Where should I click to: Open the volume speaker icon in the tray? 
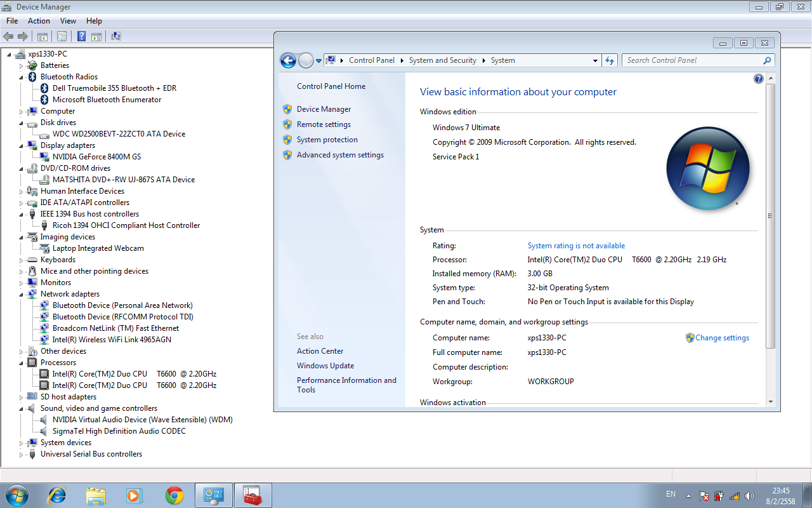(749, 495)
